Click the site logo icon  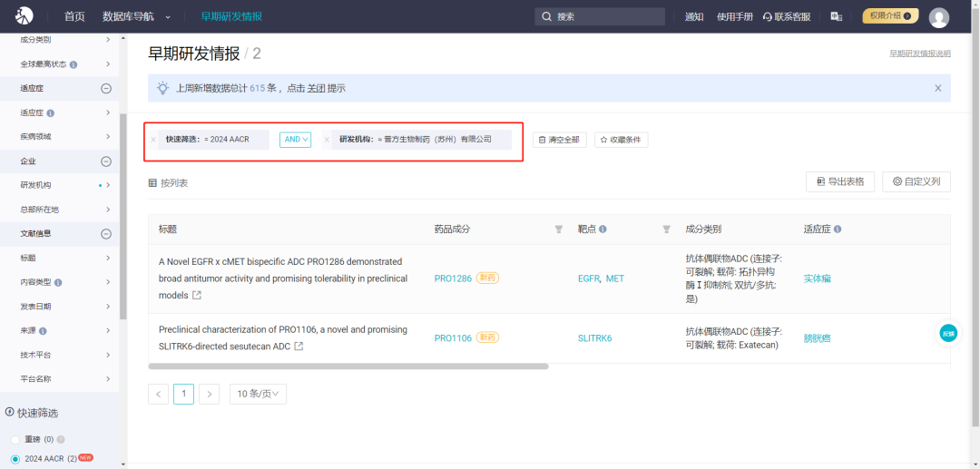(24, 15)
